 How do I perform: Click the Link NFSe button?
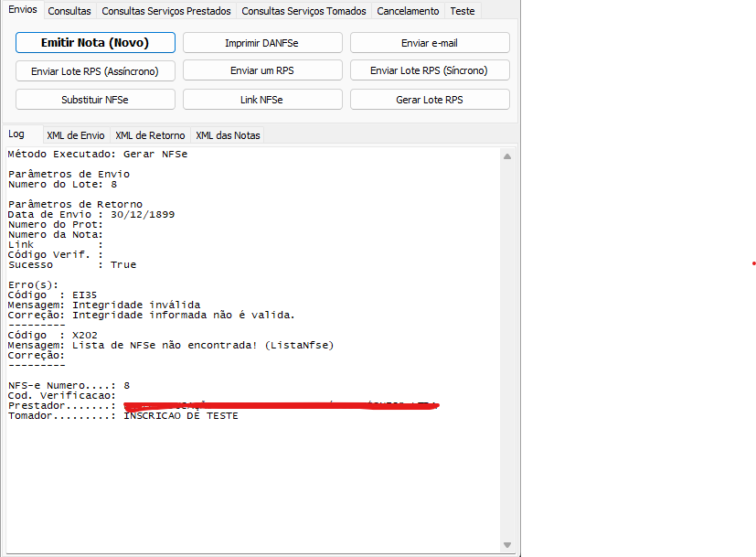click(262, 100)
